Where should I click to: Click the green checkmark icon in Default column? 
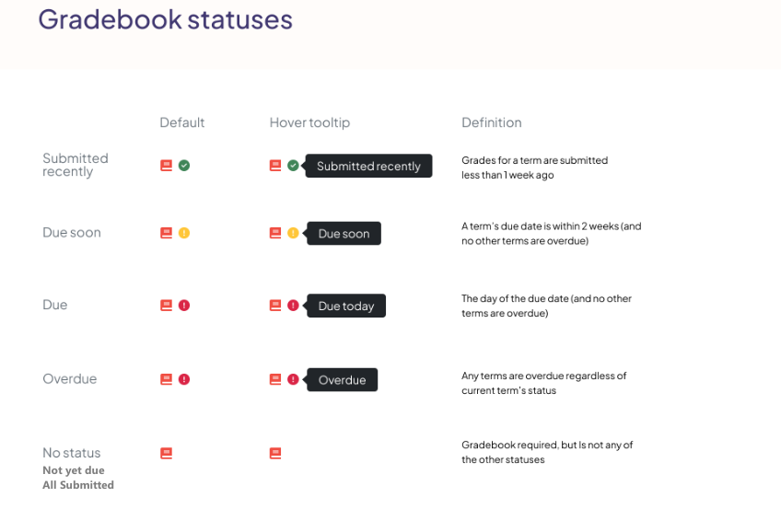pos(184,166)
